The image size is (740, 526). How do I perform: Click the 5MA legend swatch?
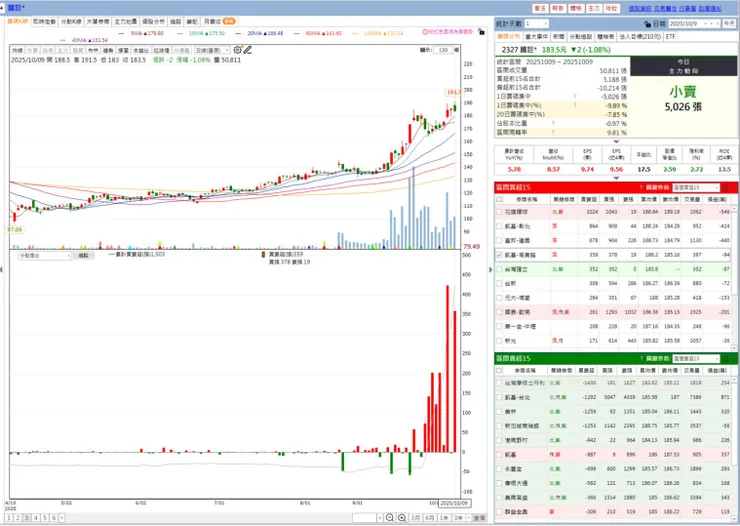121,33
